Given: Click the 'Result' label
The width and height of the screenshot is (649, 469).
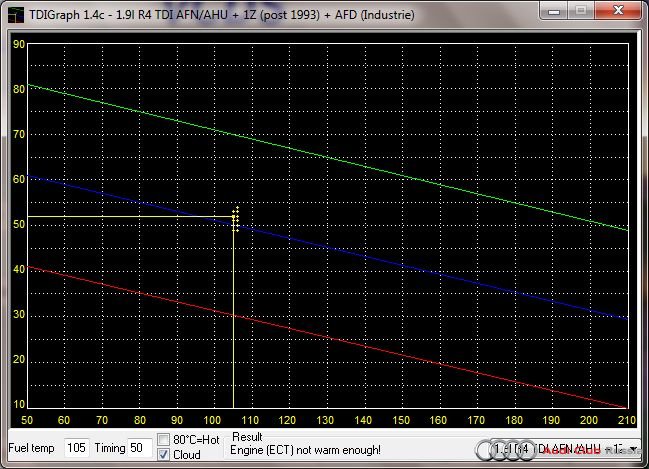Looking at the screenshot, I should tap(247, 437).
